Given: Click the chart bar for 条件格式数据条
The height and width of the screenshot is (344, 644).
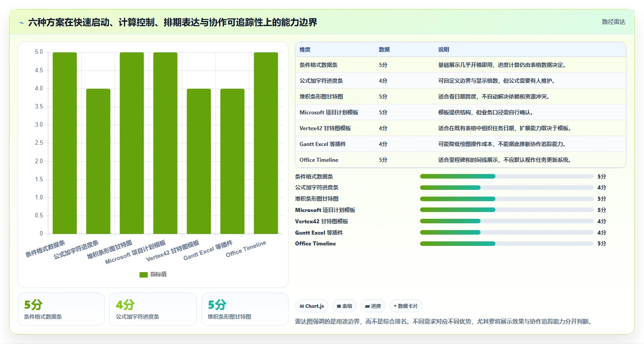Looking at the screenshot, I should click(65, 143).
